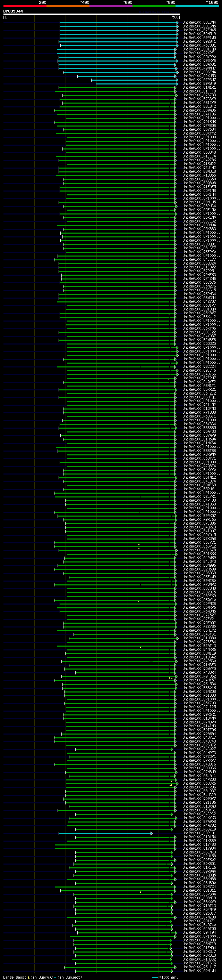Click the ~80% legend label
This screenshot has width=222, height=980.
point(170,3)
